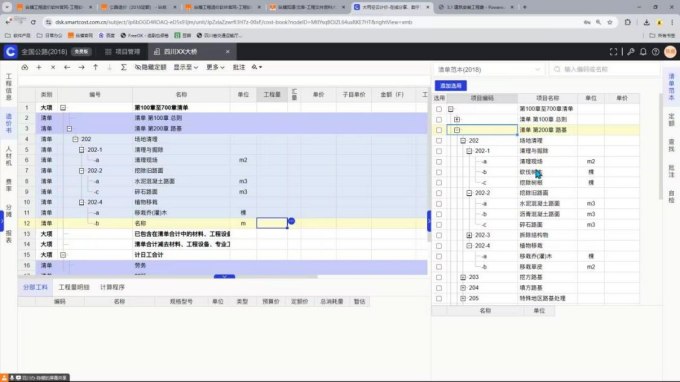The width and height of the screenshot is (680, 382).
Task: Click the blue circle handle beside row 12 cell
Action: (291, 221)
